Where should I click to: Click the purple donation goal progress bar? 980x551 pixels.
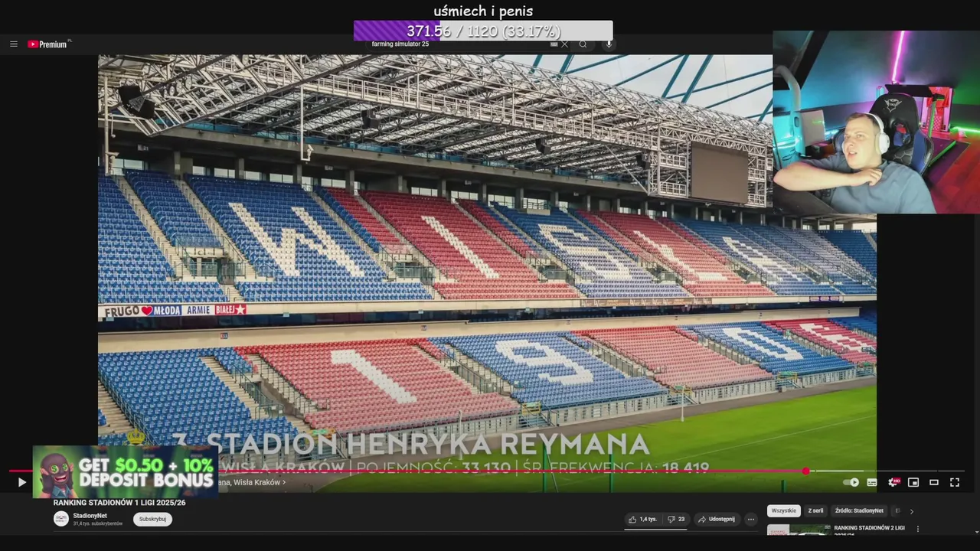click(x=483, y=31)
